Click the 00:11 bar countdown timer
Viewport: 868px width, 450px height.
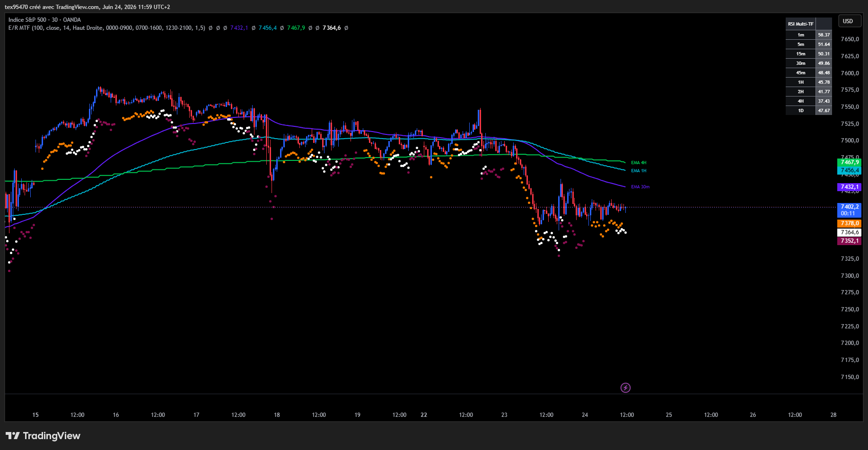point(849,213)
